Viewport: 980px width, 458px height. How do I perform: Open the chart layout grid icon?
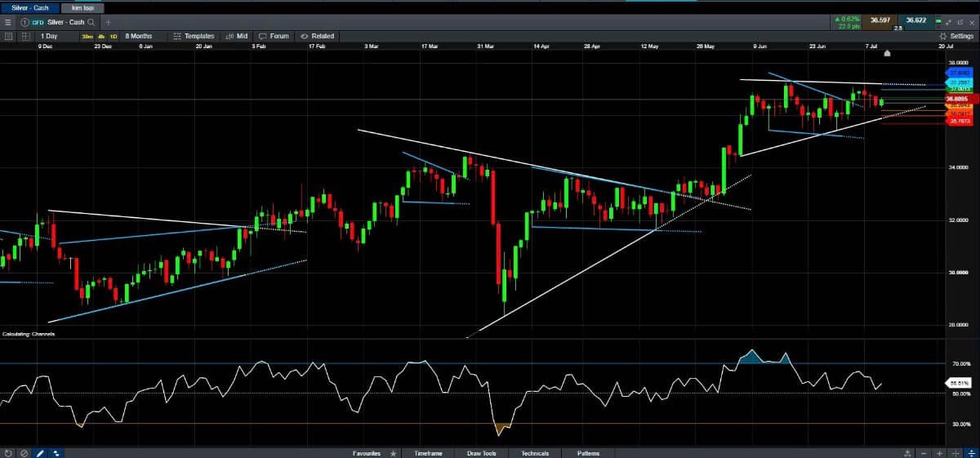pos(26,36)
